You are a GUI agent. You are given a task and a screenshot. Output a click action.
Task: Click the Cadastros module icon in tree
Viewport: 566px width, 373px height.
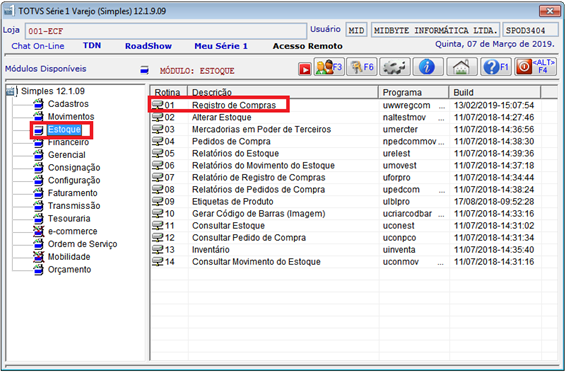tap(39, 104)
